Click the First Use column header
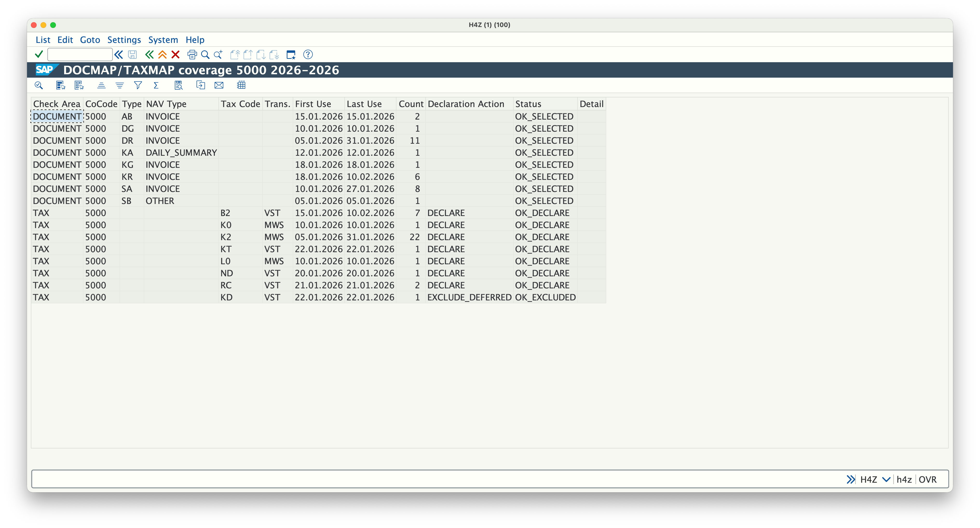 (x=319, y=104)
